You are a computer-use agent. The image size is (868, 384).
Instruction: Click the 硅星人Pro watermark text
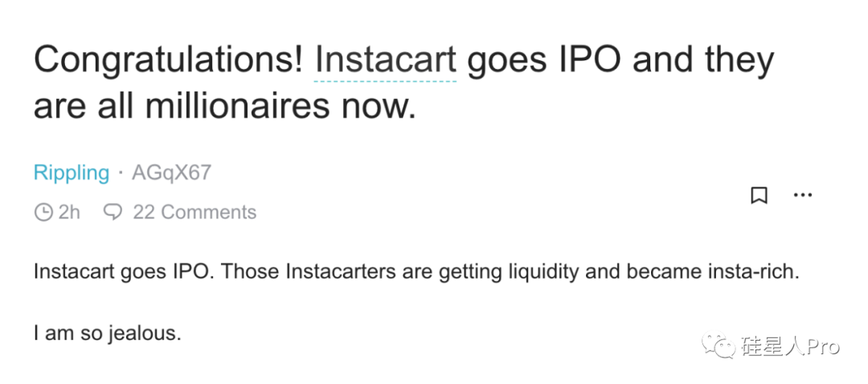(791, 346)
